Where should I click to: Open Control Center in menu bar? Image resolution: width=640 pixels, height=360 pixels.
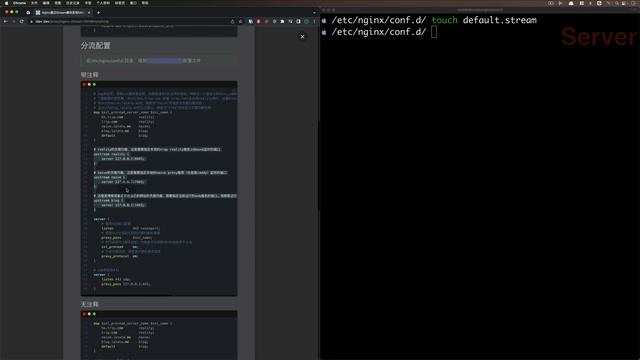624,3
